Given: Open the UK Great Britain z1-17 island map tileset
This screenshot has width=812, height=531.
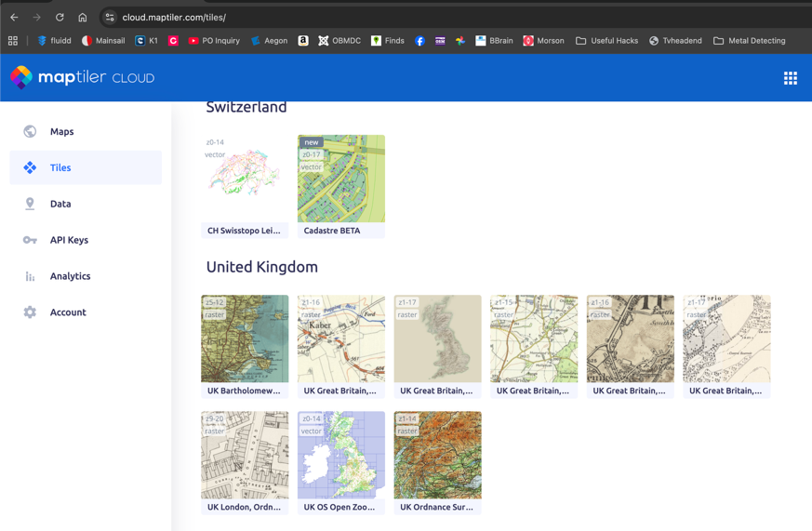Looking at the screenshot, I should point(437,346).
